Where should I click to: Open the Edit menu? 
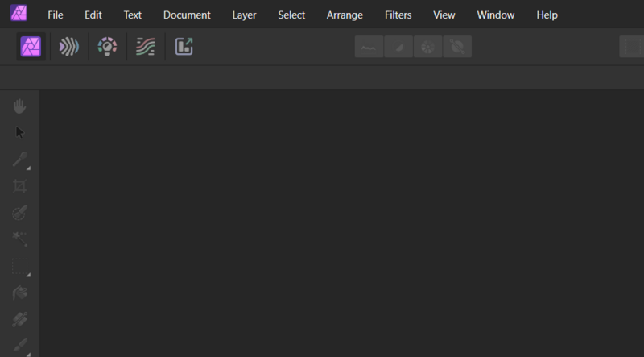pos(93,15)
